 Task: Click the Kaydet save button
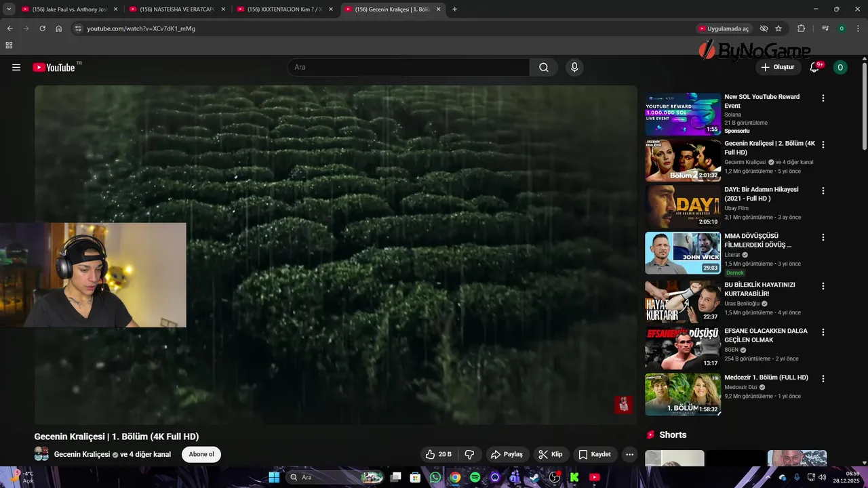pos(595,454)
